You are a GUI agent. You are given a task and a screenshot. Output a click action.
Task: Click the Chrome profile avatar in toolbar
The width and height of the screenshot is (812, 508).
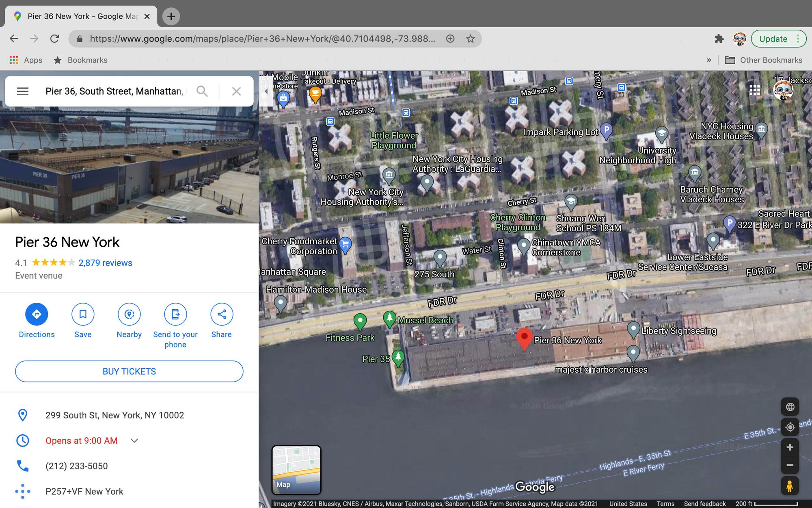tap(739, 39)
